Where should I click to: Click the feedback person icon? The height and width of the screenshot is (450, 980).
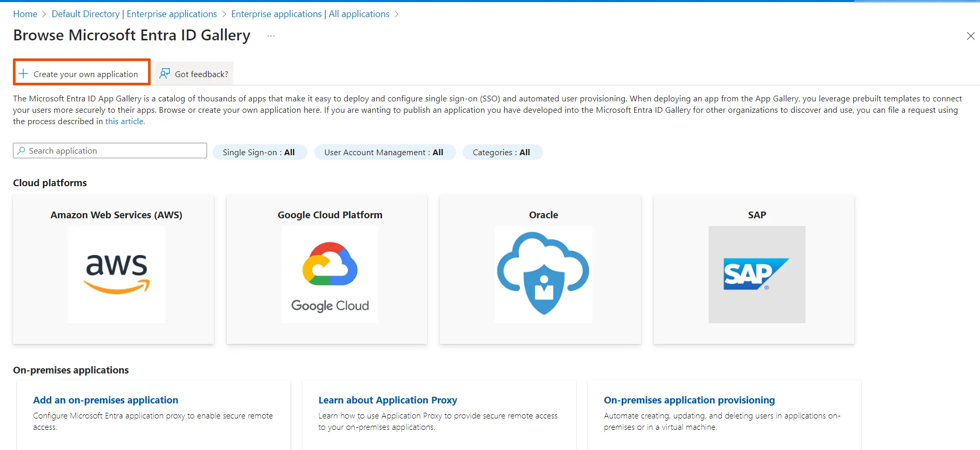point(165,73)
